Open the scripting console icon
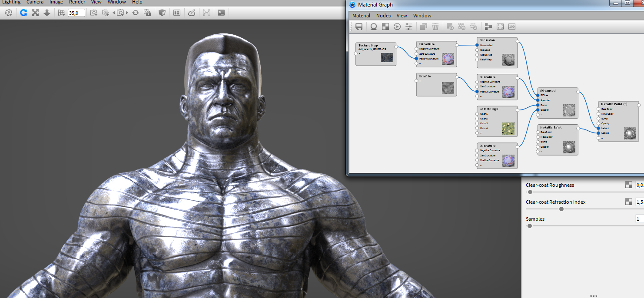 (x=221, y=13)
